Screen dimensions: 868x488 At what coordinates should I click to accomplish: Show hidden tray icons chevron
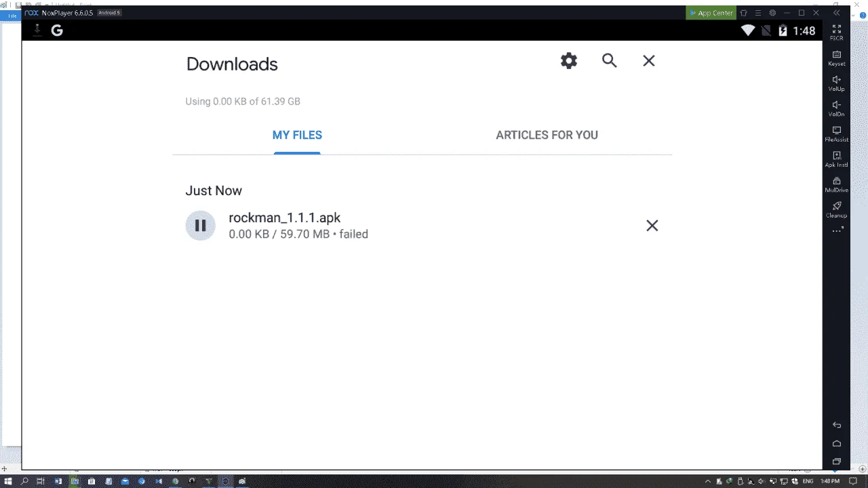(x=708, y=481)
